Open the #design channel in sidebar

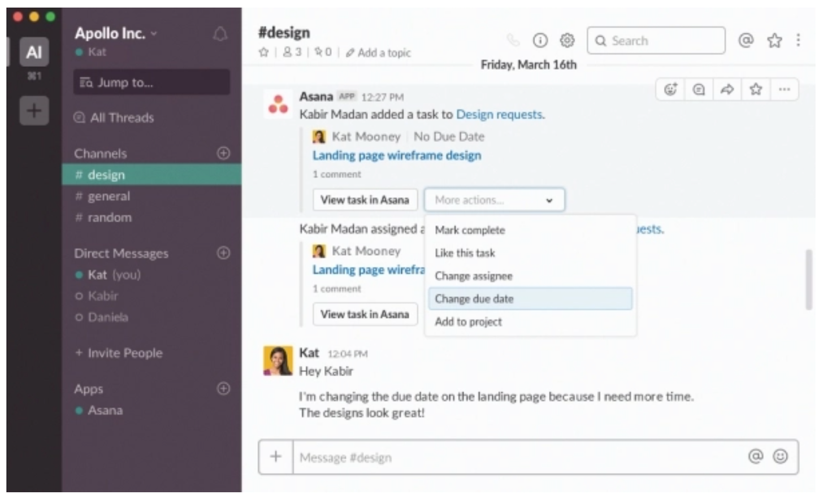click(x=151, y=175)
